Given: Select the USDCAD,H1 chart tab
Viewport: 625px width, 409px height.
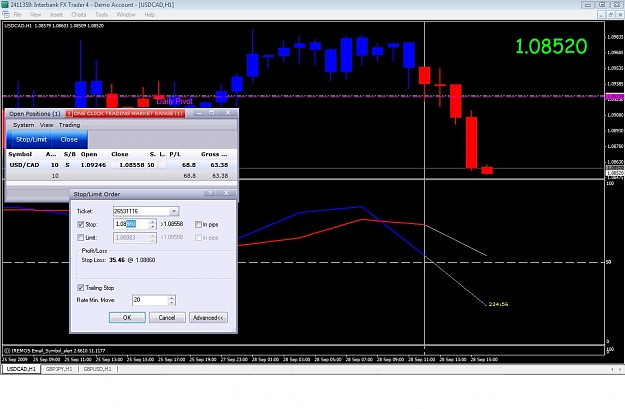Looking at the screenshot, I should pos(21,369).
